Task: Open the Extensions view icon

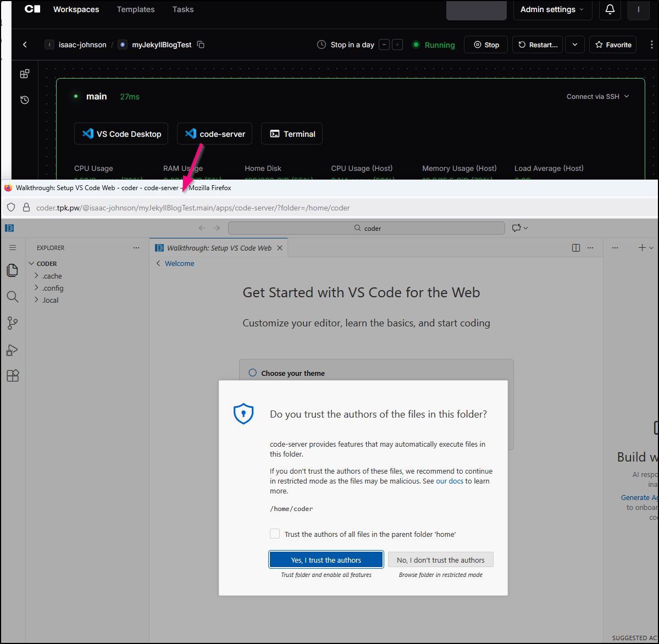Action: (12, 376)
